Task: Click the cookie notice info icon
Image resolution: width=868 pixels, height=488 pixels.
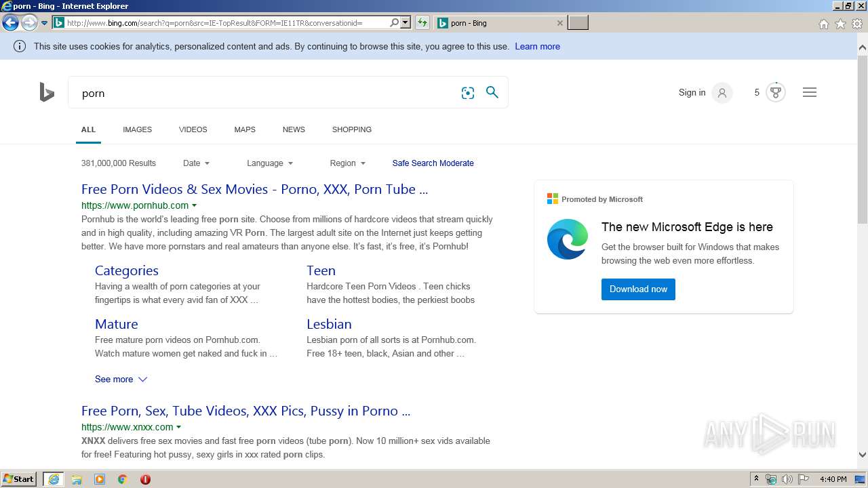Action: pos(20,47)
